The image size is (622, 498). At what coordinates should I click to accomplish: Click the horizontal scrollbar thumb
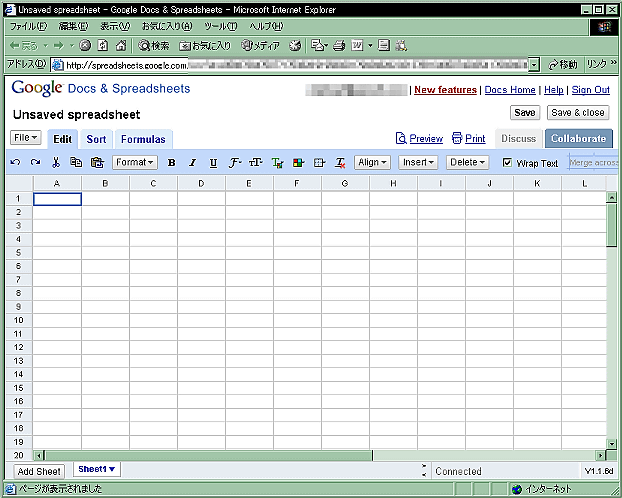click(208, 455)
